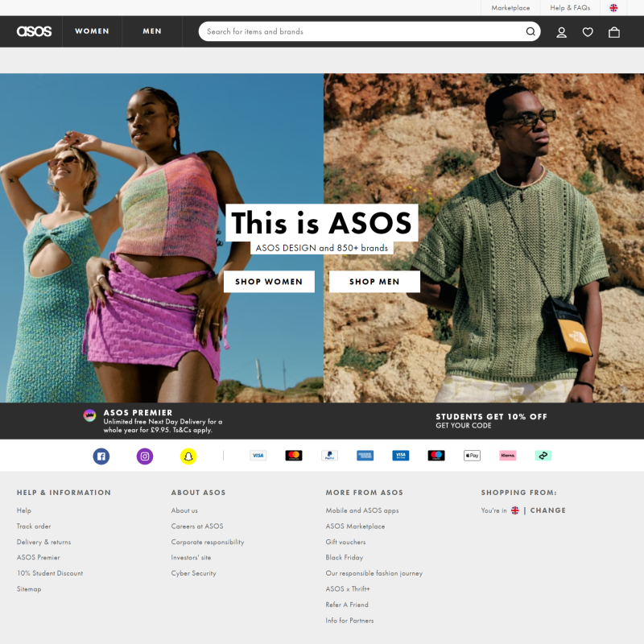Screen dimensions: 644x644
Task: Click 'ASOS DESIGN and 850+ brands' text
Action: click(x=321, y=248)
